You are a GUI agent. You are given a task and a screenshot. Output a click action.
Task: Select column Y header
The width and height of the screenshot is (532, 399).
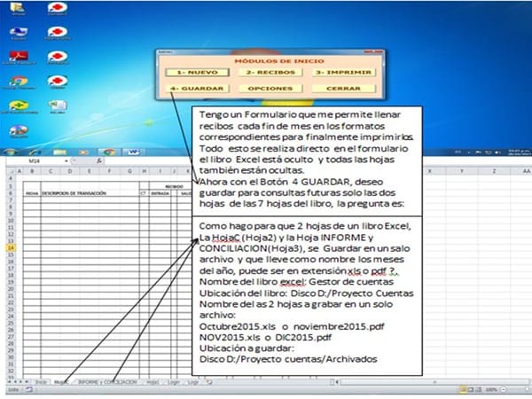tap(461, 171)
